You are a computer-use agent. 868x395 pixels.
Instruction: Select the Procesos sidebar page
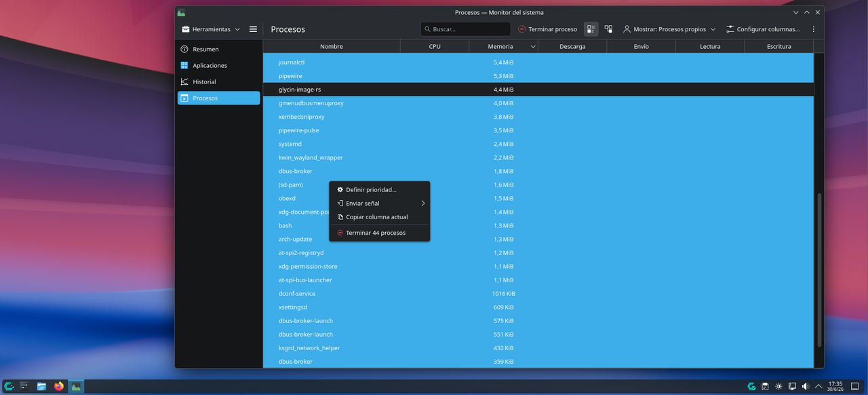(218, 98)
